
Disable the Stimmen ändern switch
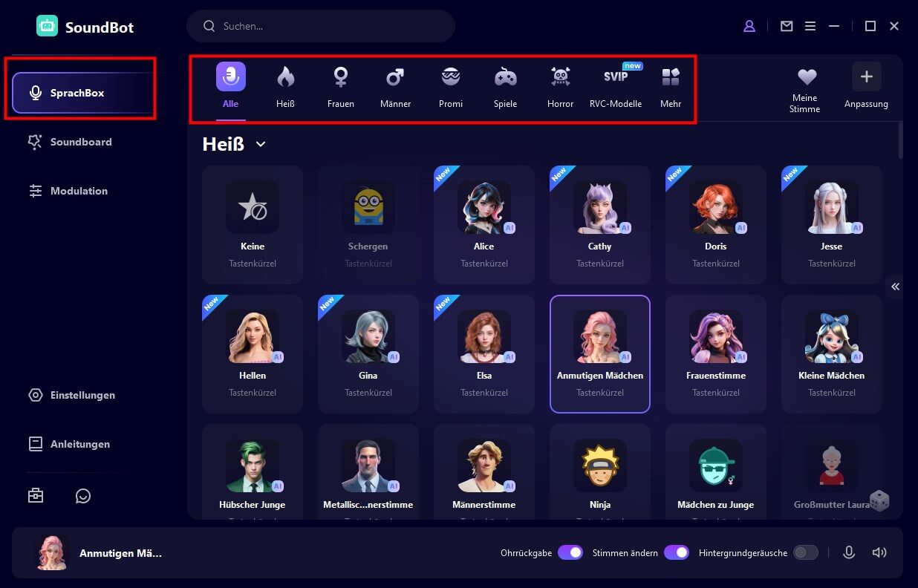pyautogui.click(x=677, y=552)
